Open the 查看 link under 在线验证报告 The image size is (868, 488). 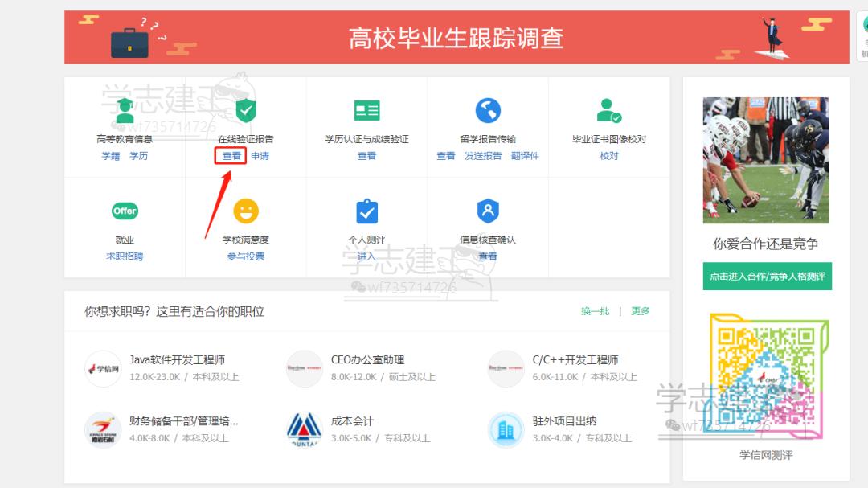[231, 155]
